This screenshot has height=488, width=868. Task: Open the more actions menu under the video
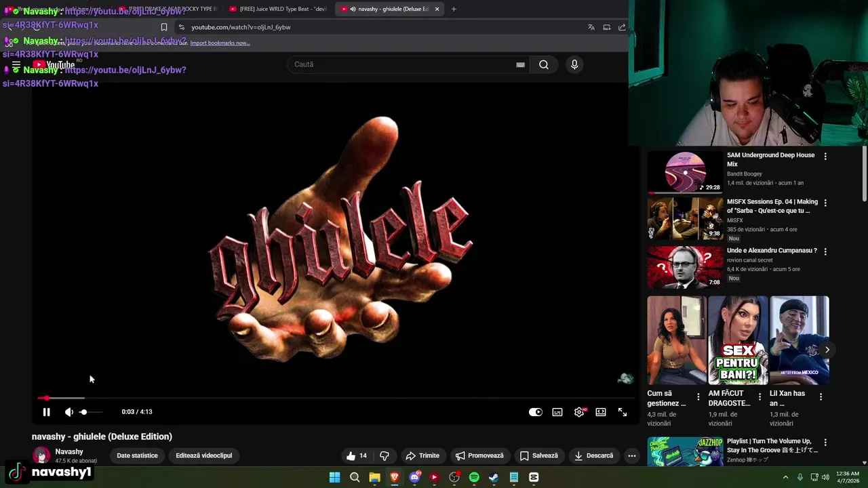[632, 455]
